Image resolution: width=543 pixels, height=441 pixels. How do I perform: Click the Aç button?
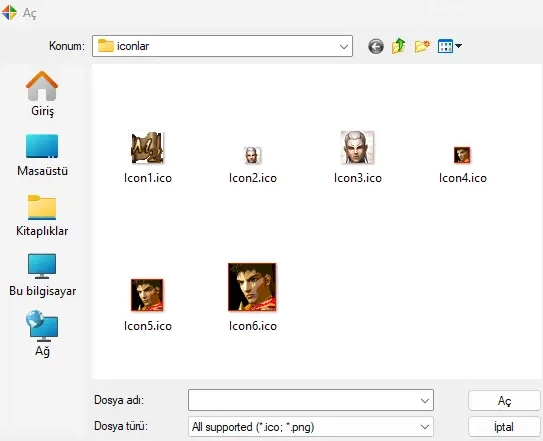coord(504,400)
